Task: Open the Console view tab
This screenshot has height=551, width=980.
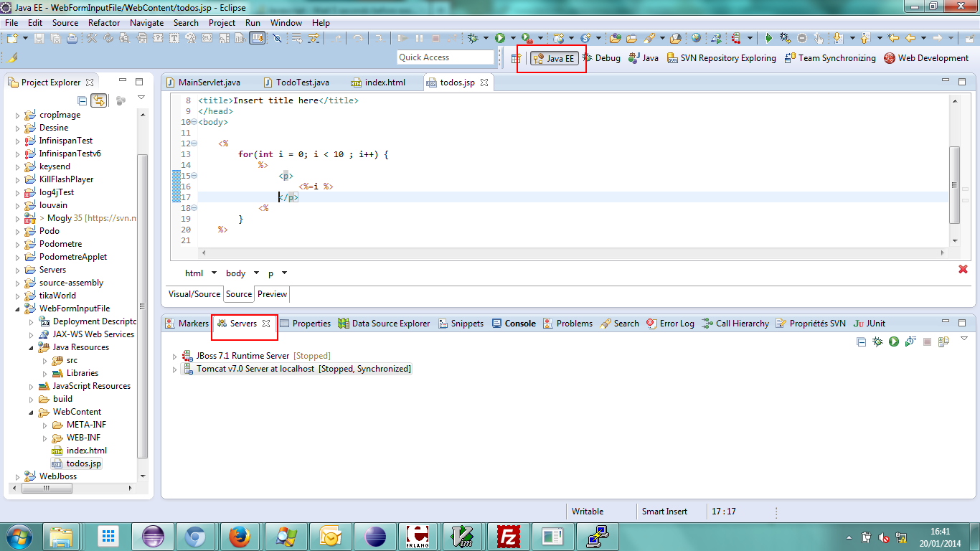Action: [514, 324]
